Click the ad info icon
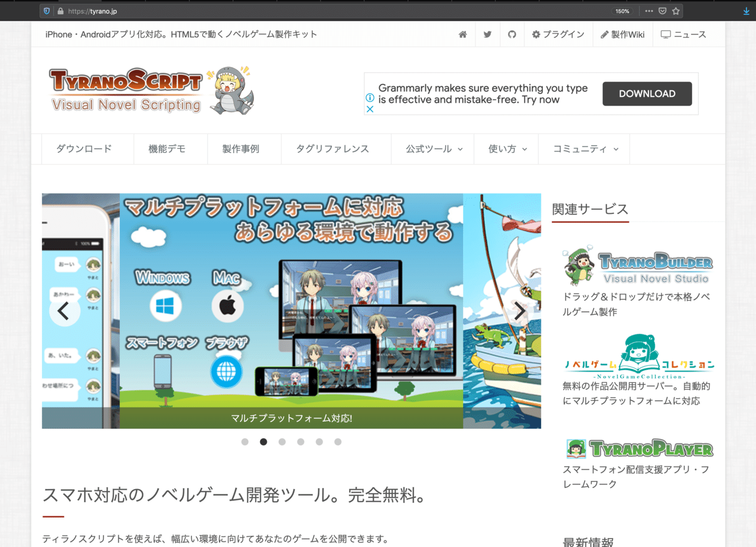This screenshot has width=756, height=547. click(370, 97)
